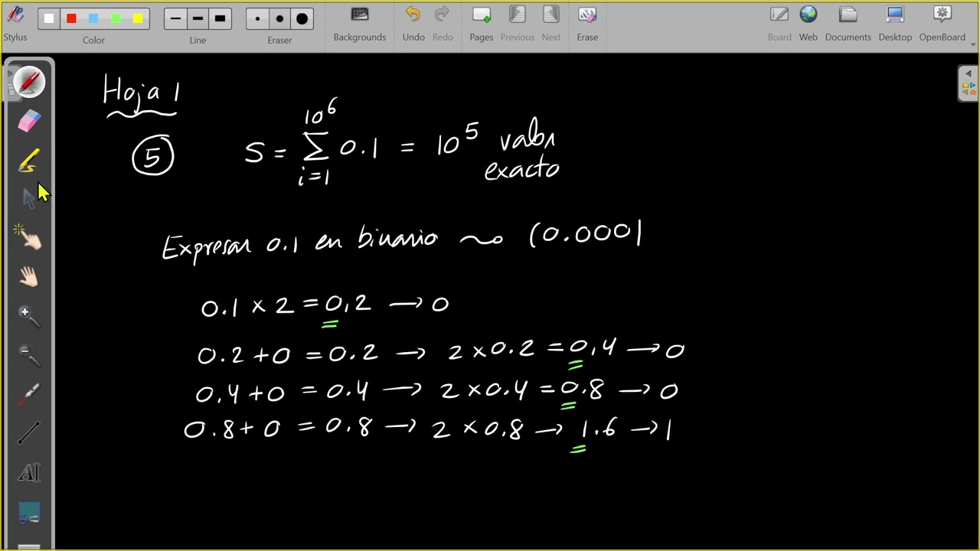Open the Pages menu
Screen dimensions: 980x551
(482, 23)
